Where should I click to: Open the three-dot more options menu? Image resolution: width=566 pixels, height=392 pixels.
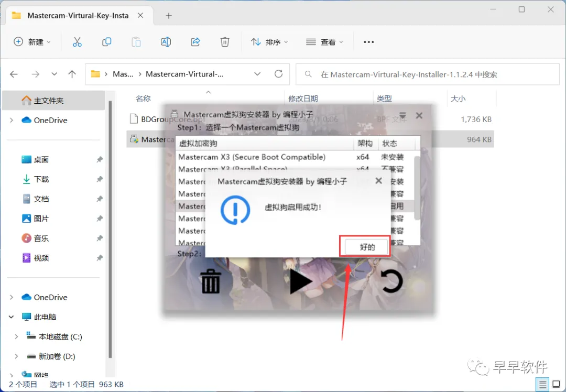(x=368, y=42)
